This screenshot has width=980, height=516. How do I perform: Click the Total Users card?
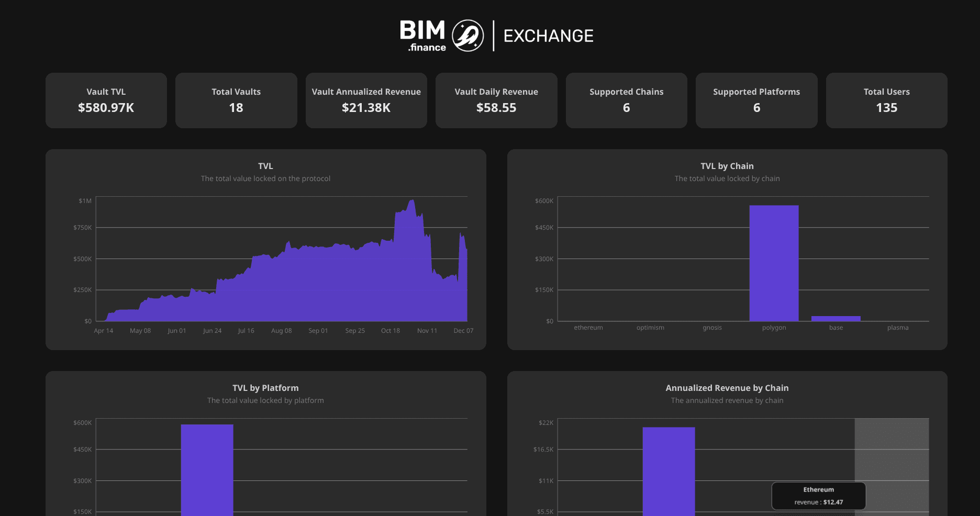tap(886, 100)
